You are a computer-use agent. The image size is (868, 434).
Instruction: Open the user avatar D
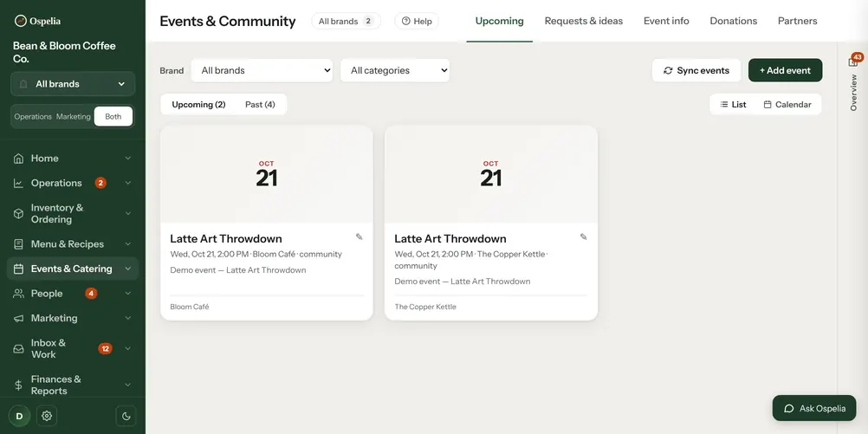coord(19,416)
